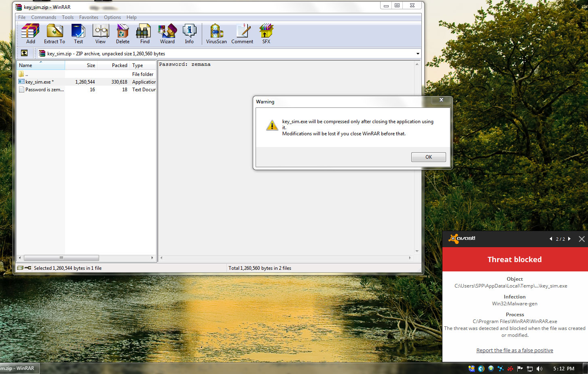Click the key_sim.exe size value 1,260,544

(85, 82)
